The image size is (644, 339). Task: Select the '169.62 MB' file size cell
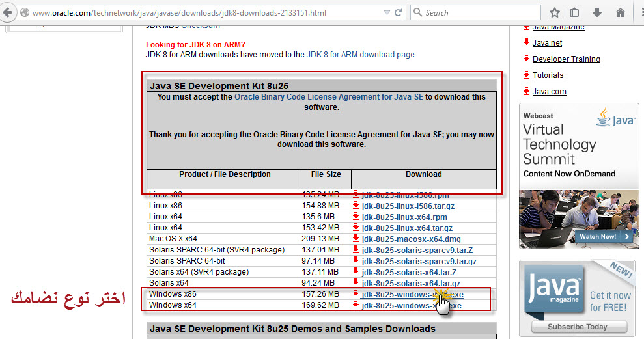[x=320, y=305]
